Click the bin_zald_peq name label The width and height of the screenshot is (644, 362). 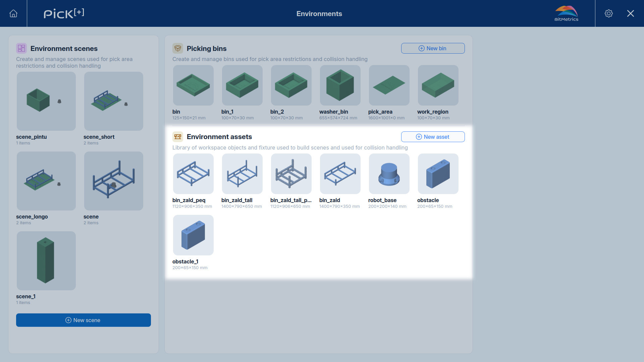point(189,200)
